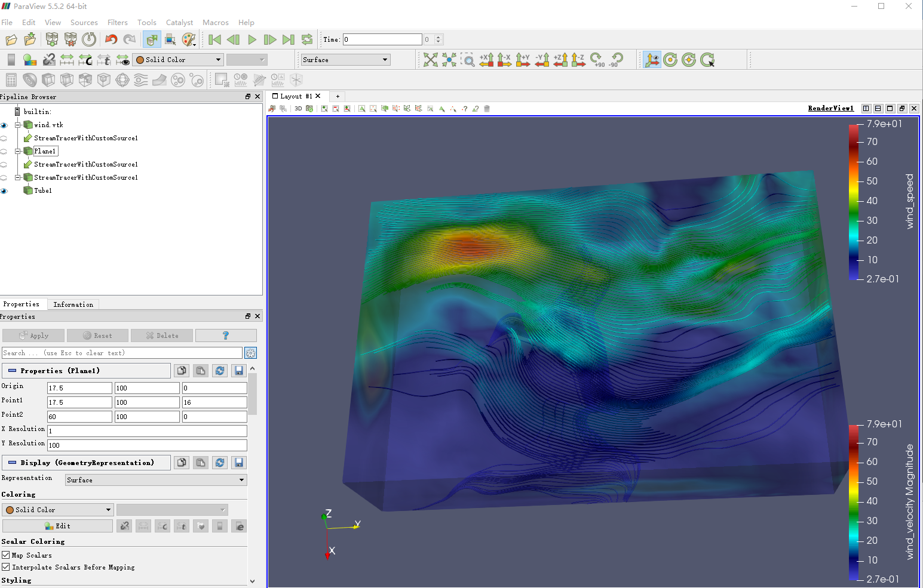Rotate view 90 degrees counterclockwise

[x=616, y=60]
